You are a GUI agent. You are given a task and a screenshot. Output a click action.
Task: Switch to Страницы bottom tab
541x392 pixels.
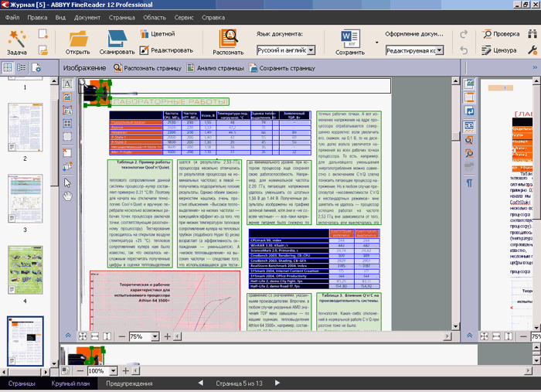coord(22,383)
